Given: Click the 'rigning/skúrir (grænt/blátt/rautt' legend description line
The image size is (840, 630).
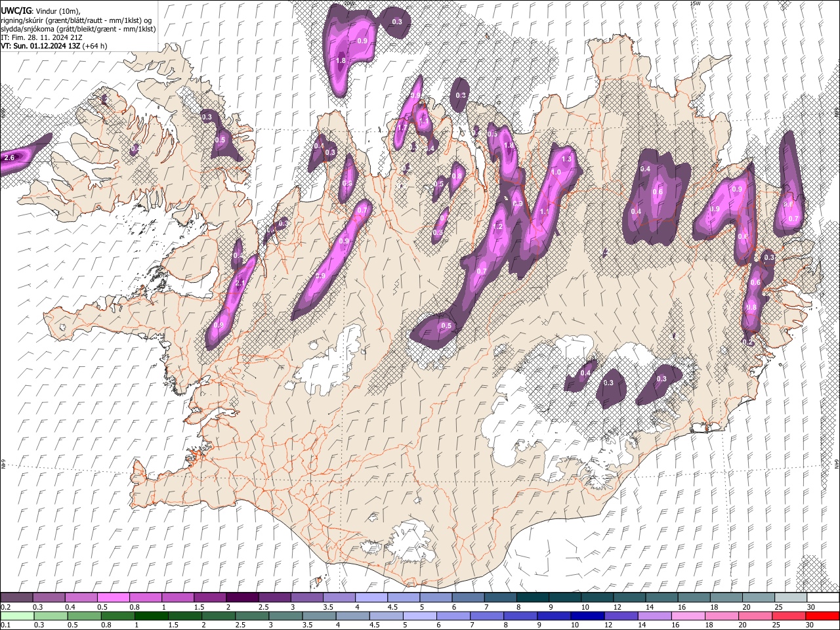Looking at the screenshot, I should pyautogui.click(x=76, y=20).
